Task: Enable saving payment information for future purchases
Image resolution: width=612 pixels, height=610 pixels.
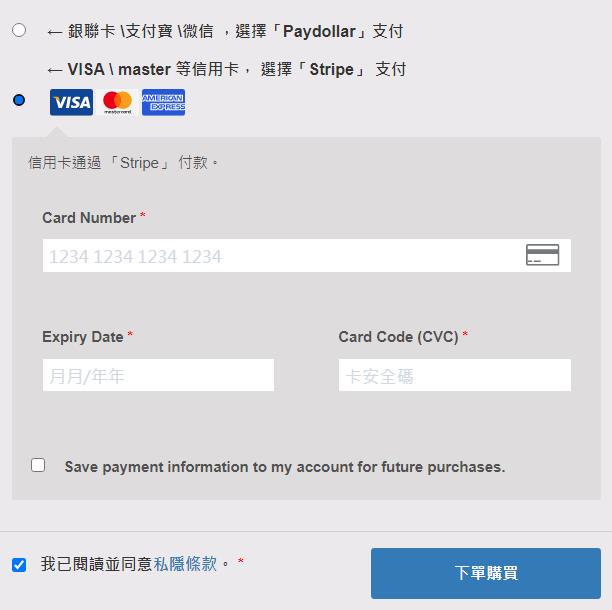Action: coord(38,465)
